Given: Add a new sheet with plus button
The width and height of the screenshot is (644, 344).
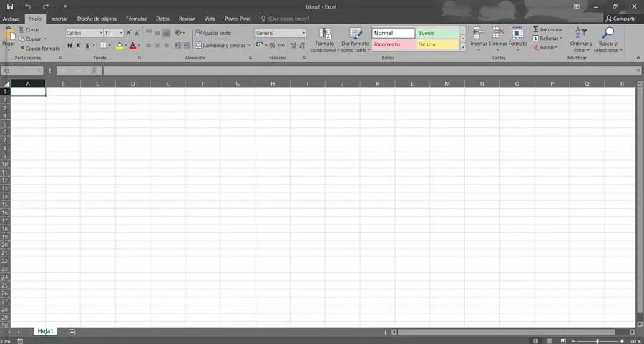Looking at the screenshot, I should (x=72, y=332).
